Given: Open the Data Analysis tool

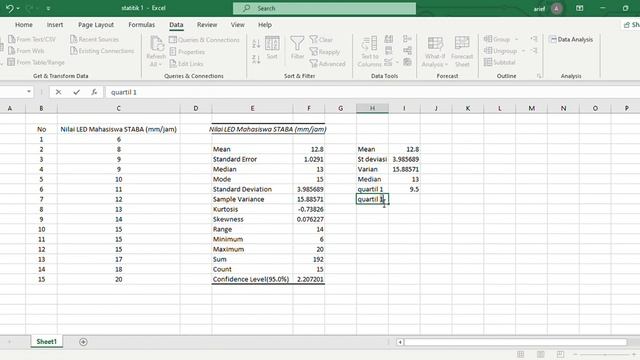Looking at the screenshot, I should point(571,40).
